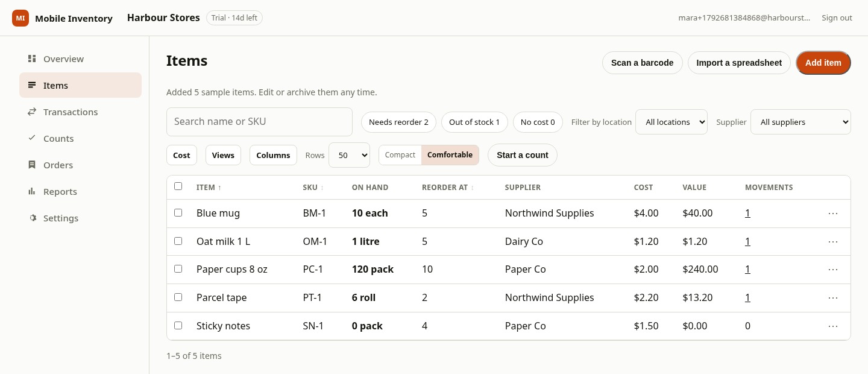Open Blue mug movements count link
This screenshot has width=868, height=374.
click(747, 214)
